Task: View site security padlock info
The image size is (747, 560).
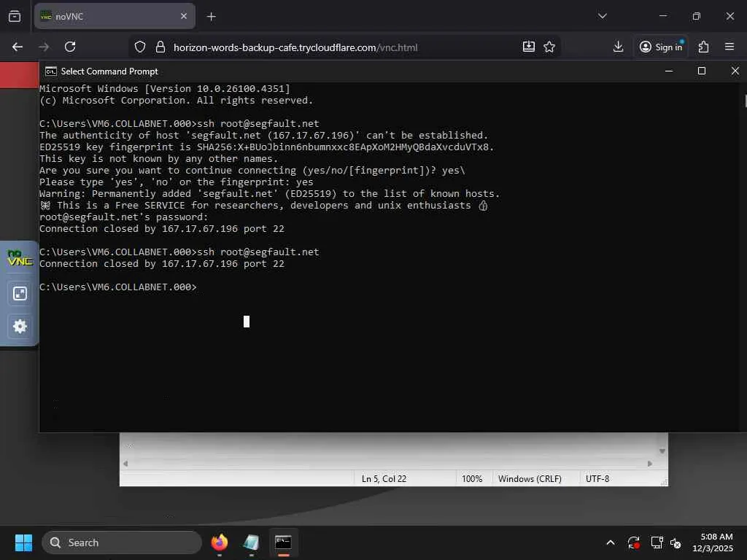Action: (x=160, y=47)
